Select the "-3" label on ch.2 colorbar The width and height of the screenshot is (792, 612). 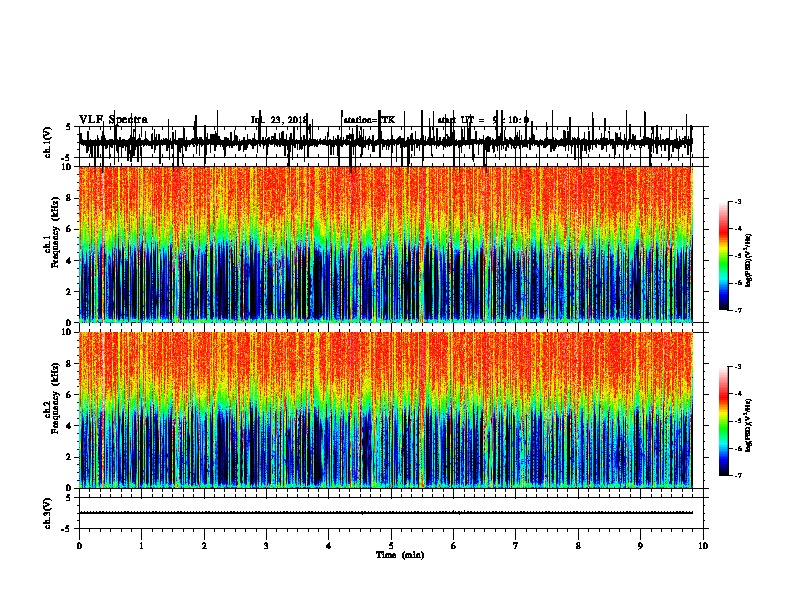coord(738,367)
